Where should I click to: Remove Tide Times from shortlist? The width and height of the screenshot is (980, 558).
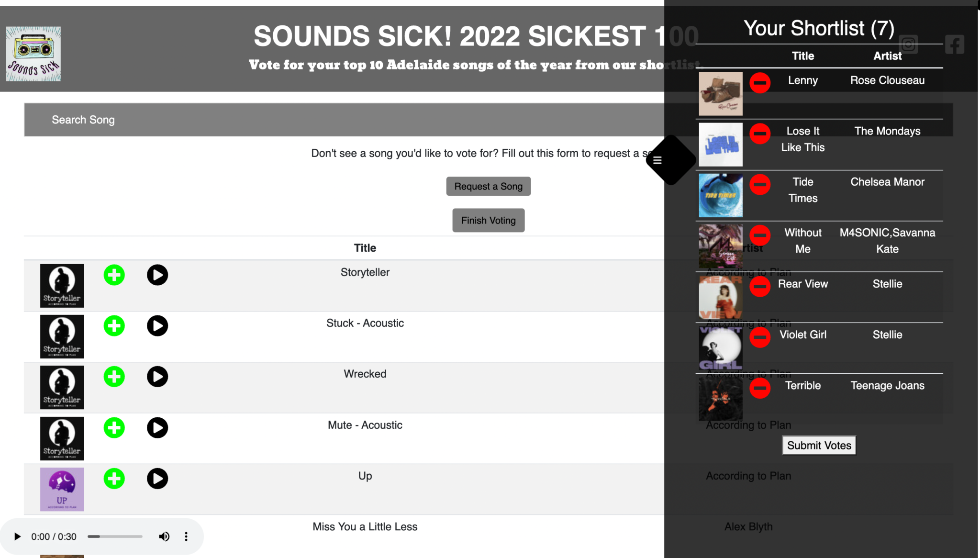click(759, 185)
